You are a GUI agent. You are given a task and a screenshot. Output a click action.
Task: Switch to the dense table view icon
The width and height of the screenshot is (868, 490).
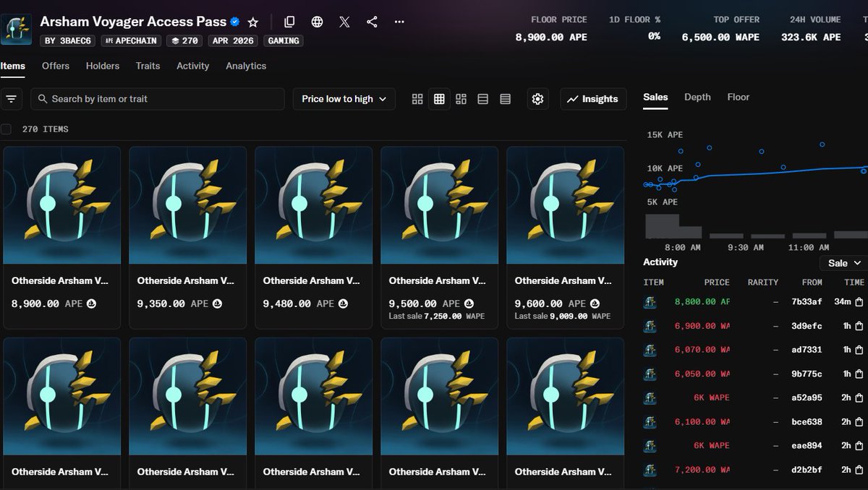pyautogui.click(x=505, y=99)
